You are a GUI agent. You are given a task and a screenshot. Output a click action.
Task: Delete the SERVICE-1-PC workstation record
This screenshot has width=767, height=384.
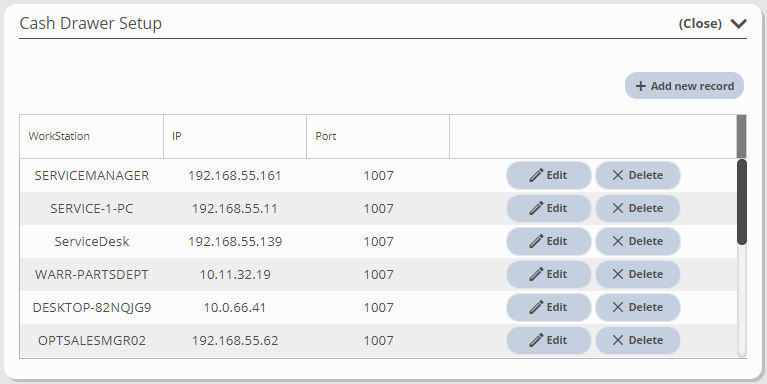tap(637, 208)
